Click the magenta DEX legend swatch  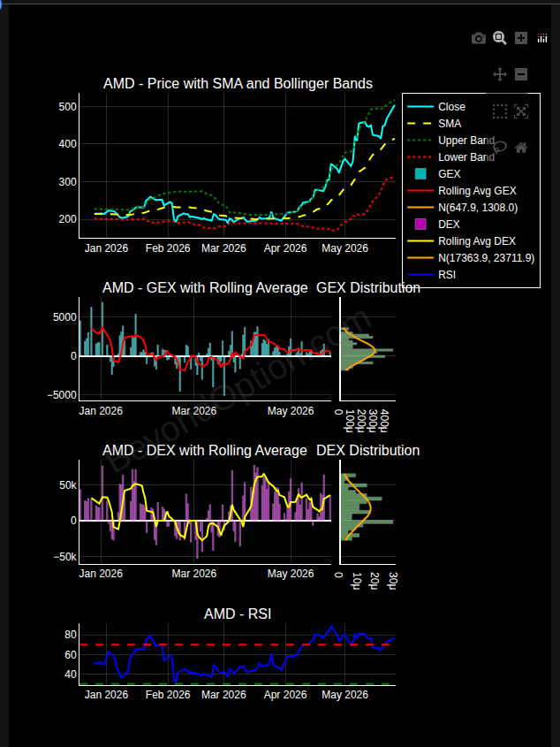tap(420, 225)
